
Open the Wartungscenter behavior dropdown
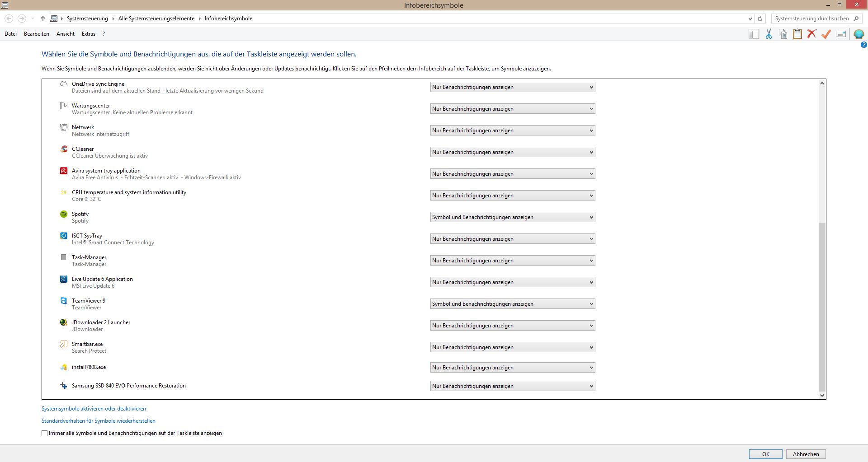[513, 109]
